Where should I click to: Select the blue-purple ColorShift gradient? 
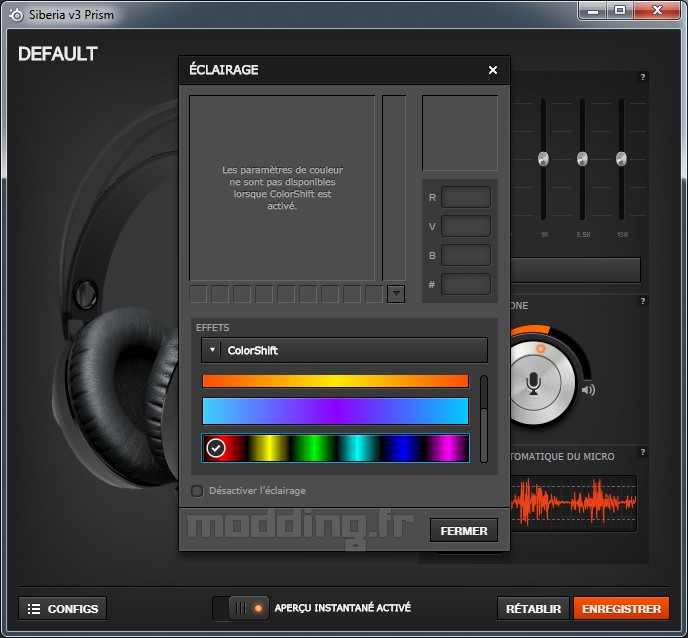click(335, 411)
